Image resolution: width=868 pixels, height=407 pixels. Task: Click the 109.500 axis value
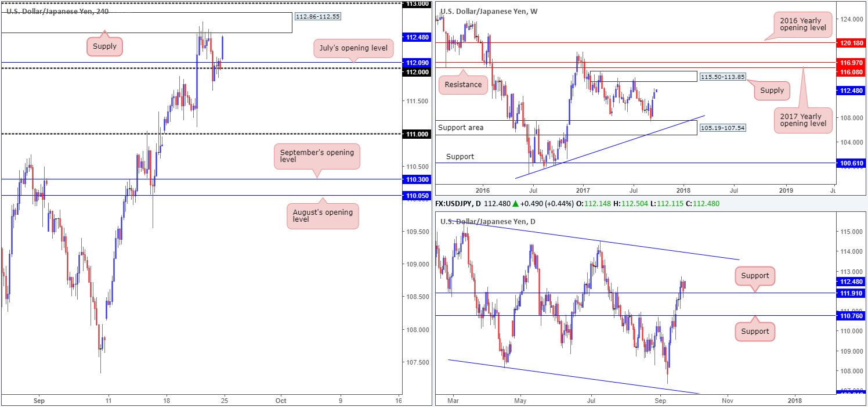[418, 232]
